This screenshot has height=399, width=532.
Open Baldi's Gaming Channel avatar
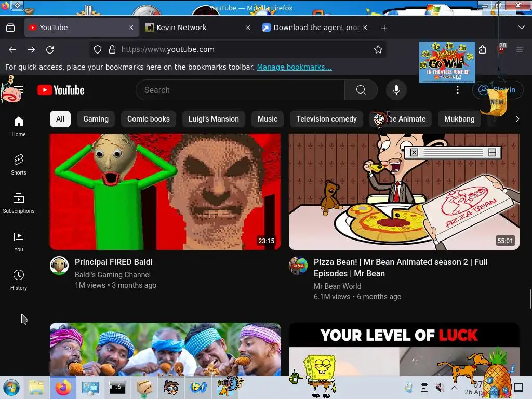[59, 265]
